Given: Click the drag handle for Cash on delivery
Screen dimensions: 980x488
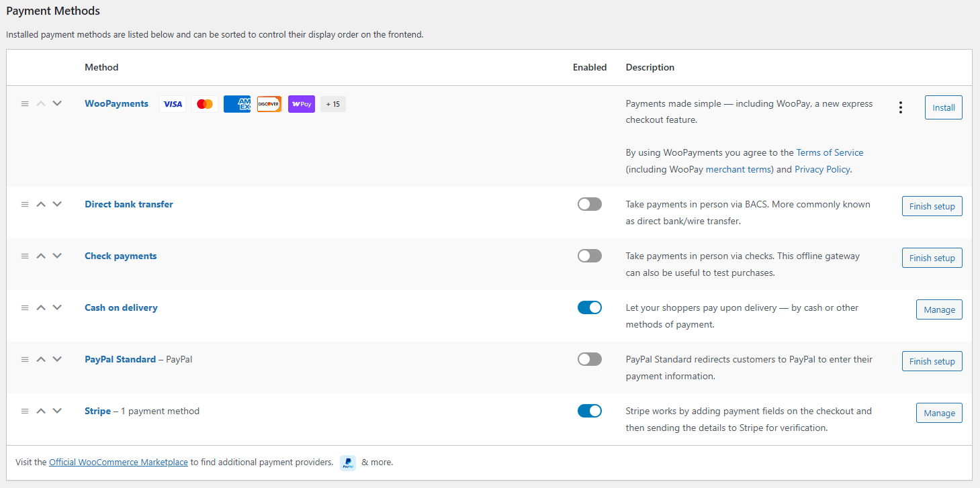Looking at the screenshot, I should [x=25, y=307].
